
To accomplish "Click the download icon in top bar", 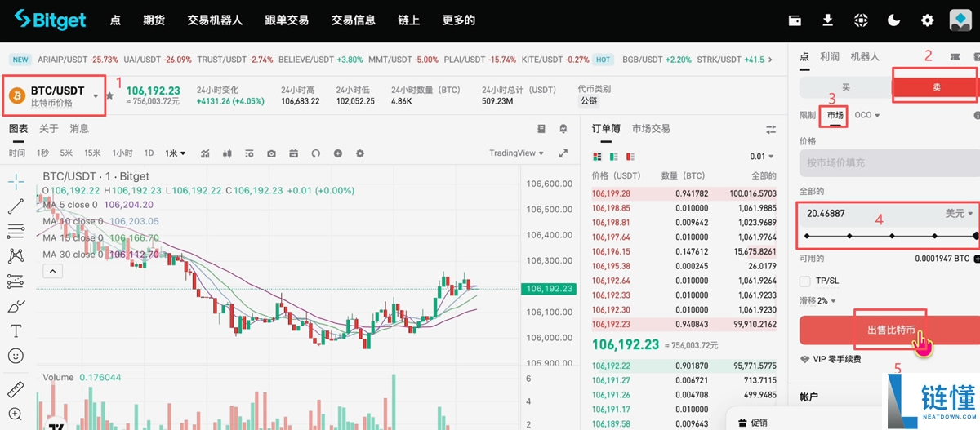I will click(x=828, y=20).
